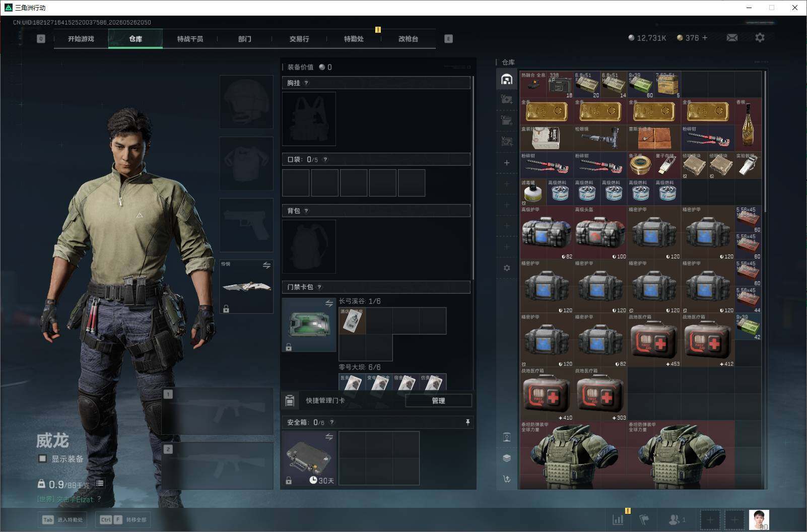Viewport: 807px width, 532px height.
Task: Click the empty chest rig slot
Action: coord(309,119)
